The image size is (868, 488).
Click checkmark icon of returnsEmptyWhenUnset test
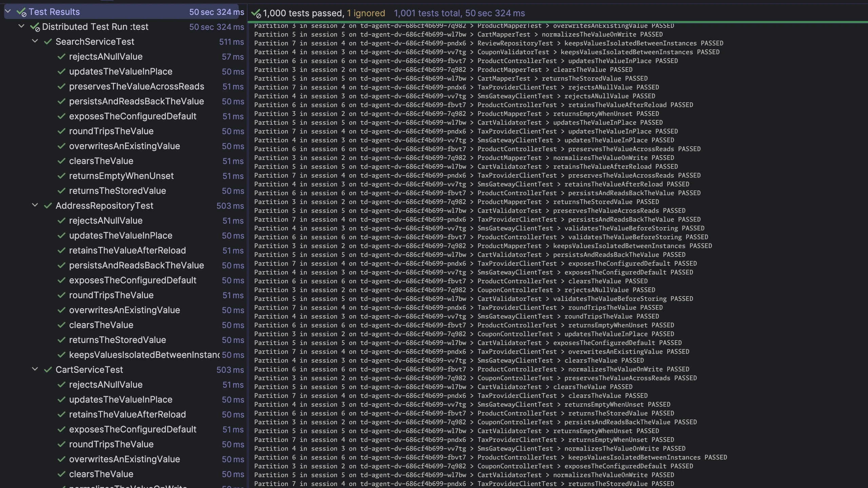61,176
